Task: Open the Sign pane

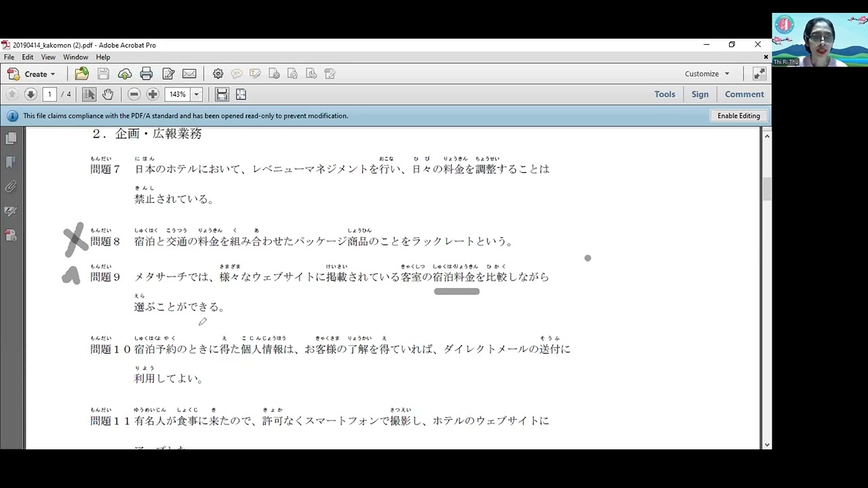Action: [x=700, y=94]
